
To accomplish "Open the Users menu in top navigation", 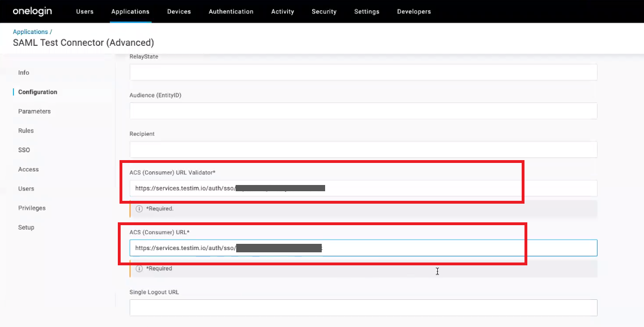I will [84, 11].
